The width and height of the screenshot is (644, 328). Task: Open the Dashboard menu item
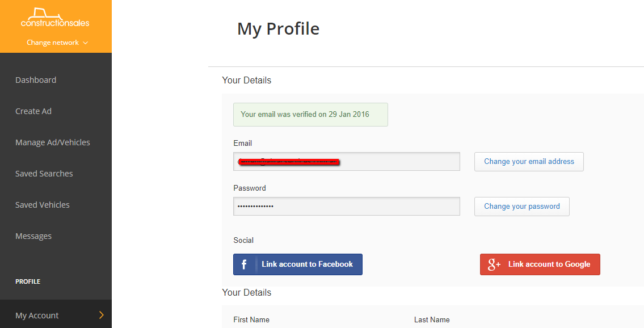36,80
